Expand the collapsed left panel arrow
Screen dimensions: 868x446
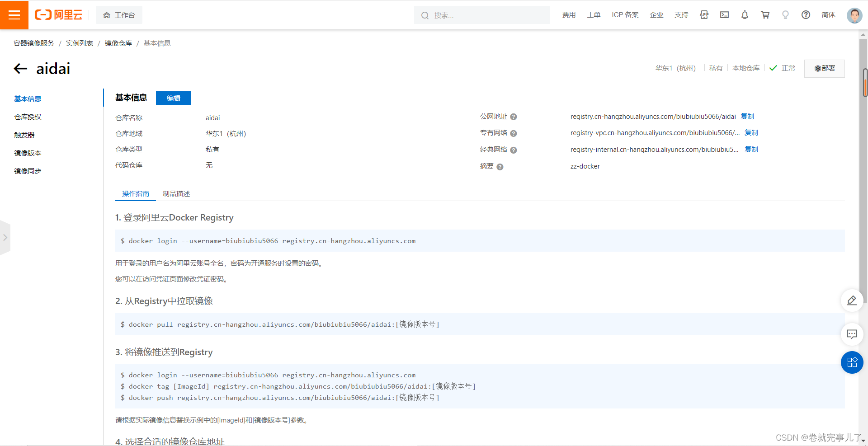[6, 237]
